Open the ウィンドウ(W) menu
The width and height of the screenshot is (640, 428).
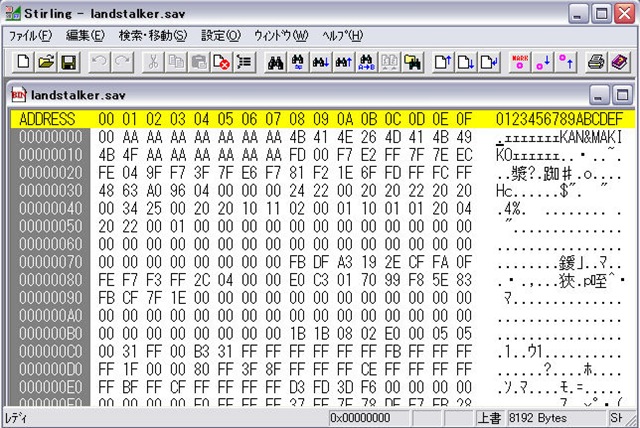click(281, 36)
